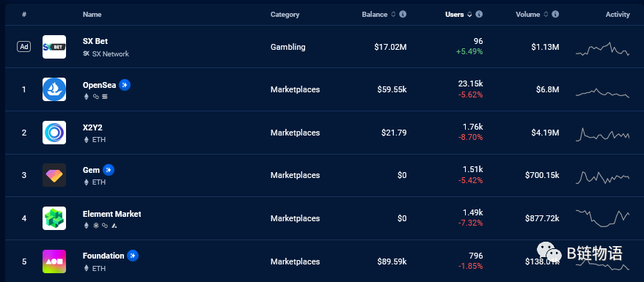Sort by Users using the arrow toggle

click(469, 15)
